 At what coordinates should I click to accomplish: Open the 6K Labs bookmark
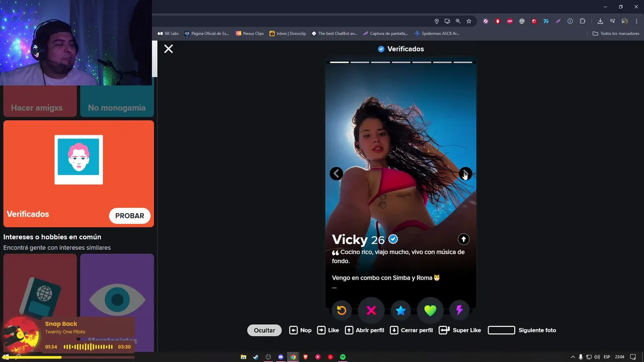168,34
